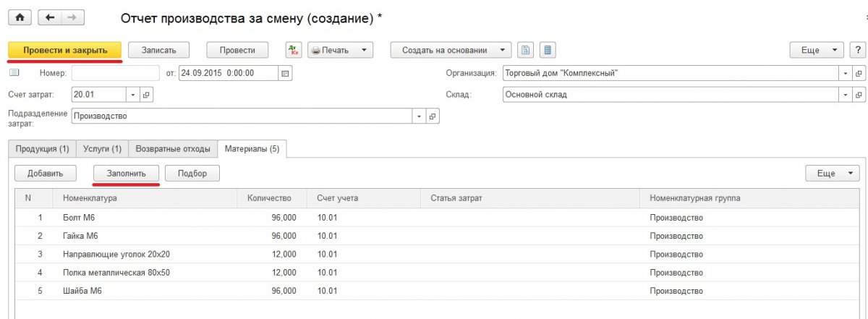
Task: Click the open icon beside Склад field
Action: click(859, 95)
